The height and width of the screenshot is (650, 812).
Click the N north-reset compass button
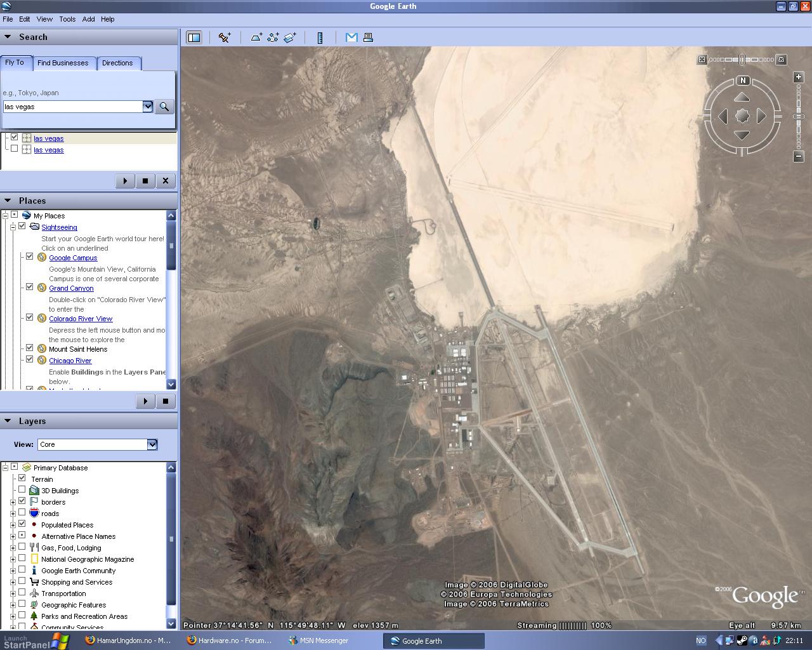point(743,81)
